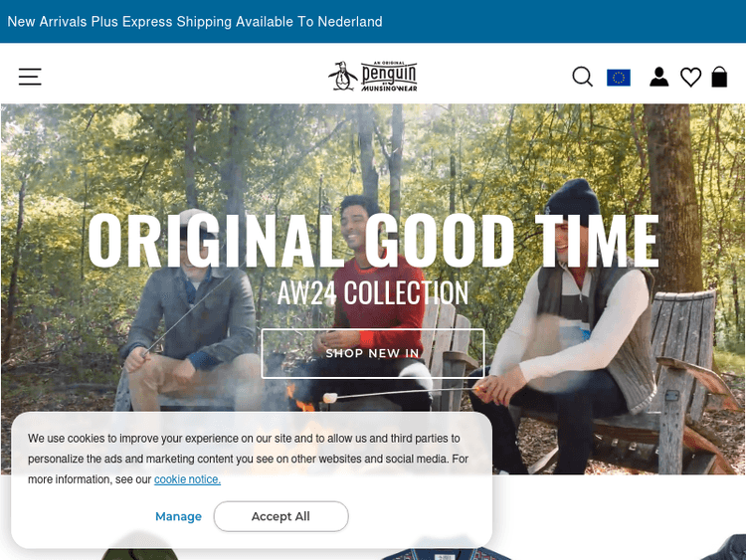
Task: Select the AW24 COLLECTION subtitle
Action: [373, 292]
